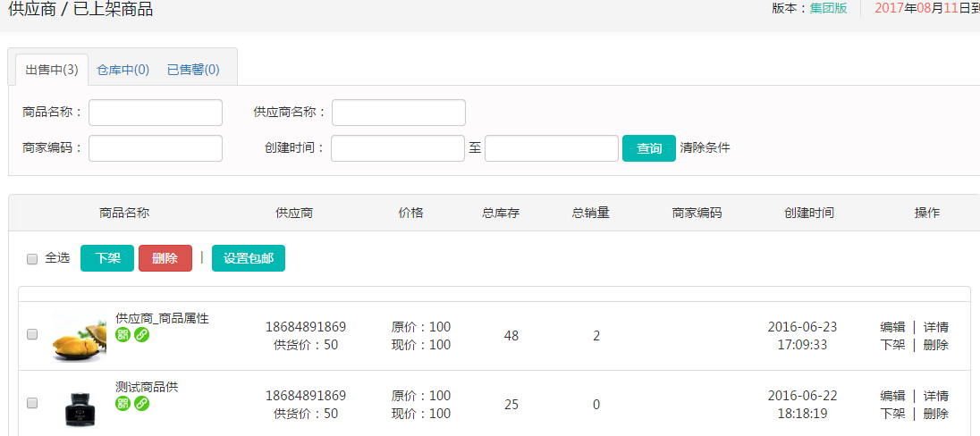This screenshot has height=436, width=980.
Task: Select the 出售中(3) tab
Action: coord(52,70)
